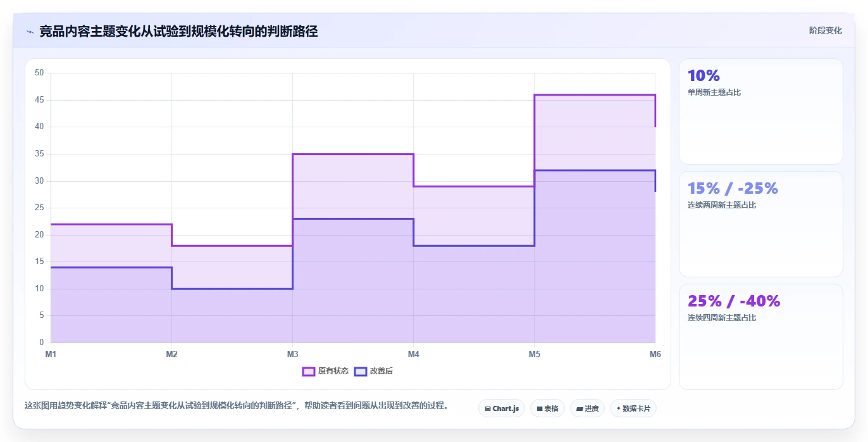Viewport: 868px width, 442px height.
Task: Click the 表格 tag icon
Action: [x=539, y=409]
